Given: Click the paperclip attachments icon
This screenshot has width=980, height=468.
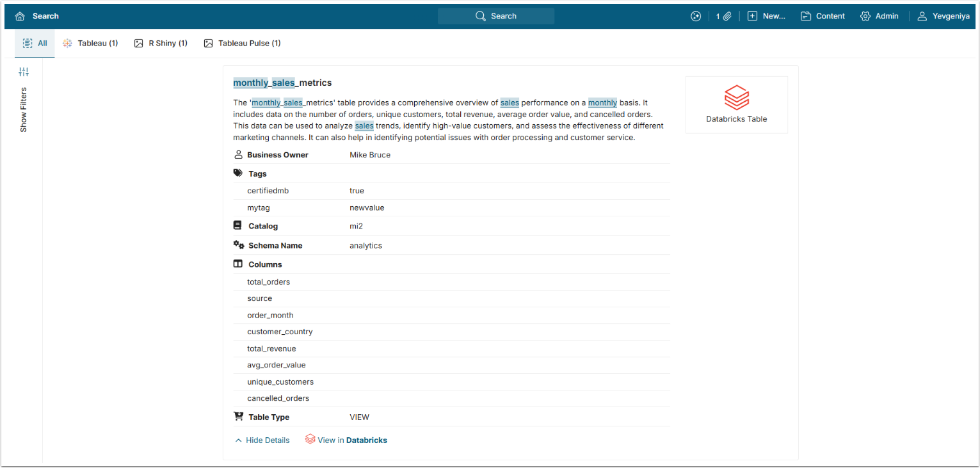Looking at the screenshot, I should pos(727,16).
